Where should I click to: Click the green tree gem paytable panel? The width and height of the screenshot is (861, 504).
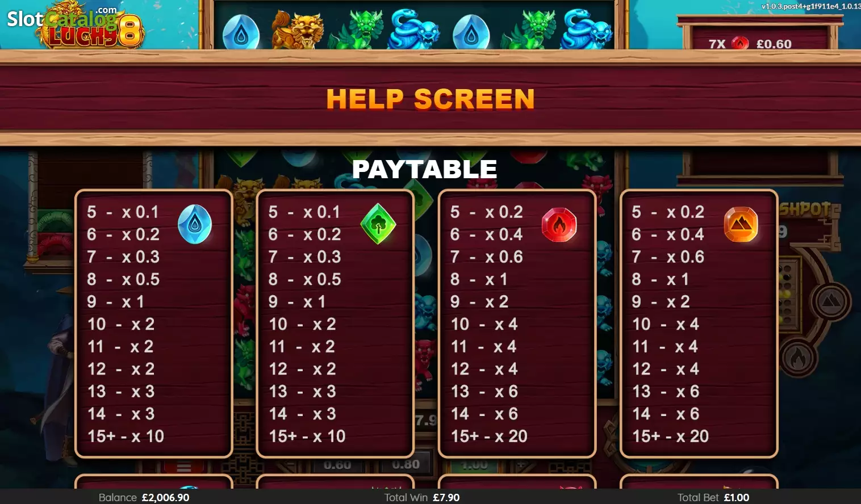tap(335, 324)
